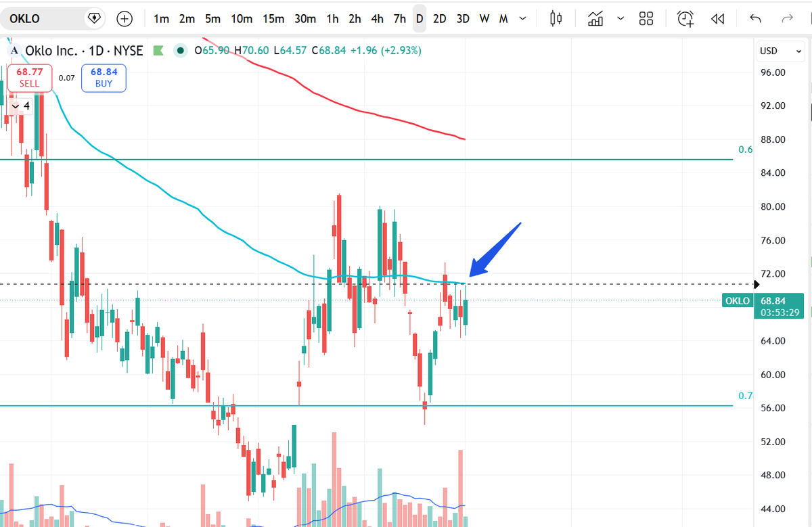Click the 'A' badge next to Oklo Inc.
This screenshot has height=527, width=812.
(x=15, y=51)
